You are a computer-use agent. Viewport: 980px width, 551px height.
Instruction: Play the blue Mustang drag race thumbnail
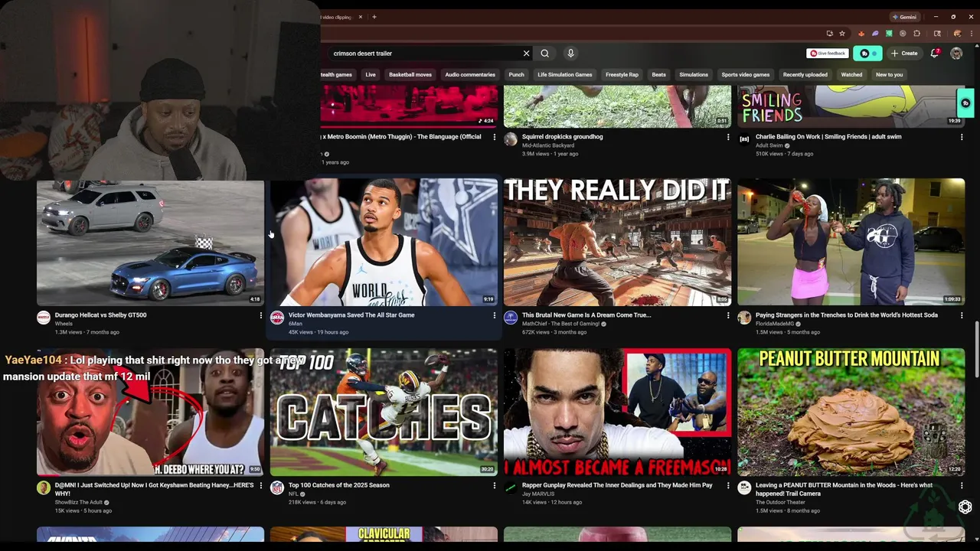click(x=150, y=243)
